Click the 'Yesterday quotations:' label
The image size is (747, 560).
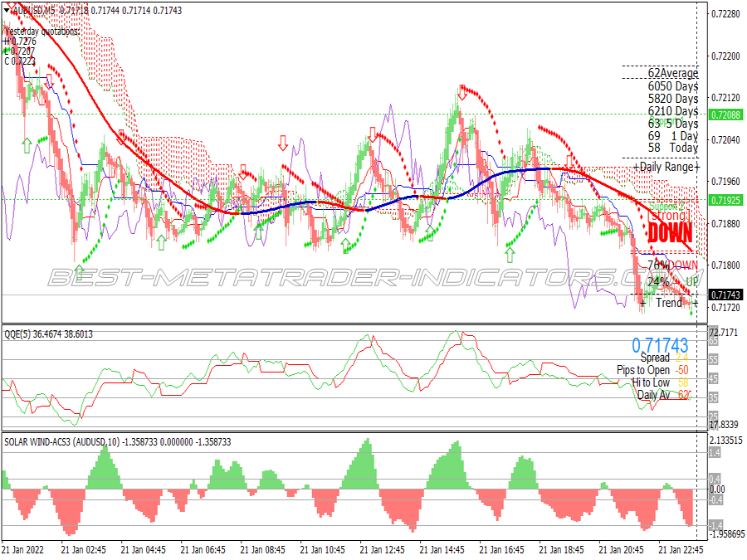point(42,32)
